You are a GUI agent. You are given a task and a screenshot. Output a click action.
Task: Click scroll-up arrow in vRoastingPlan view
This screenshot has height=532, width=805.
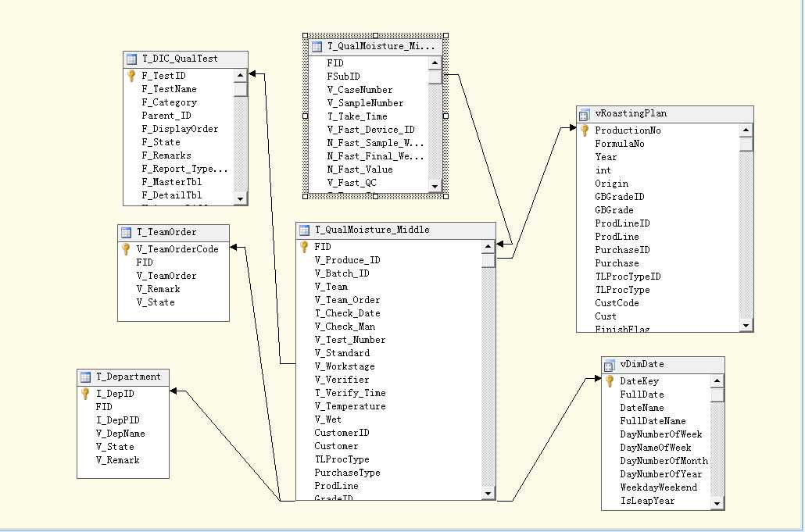click(x=746, y=130)
